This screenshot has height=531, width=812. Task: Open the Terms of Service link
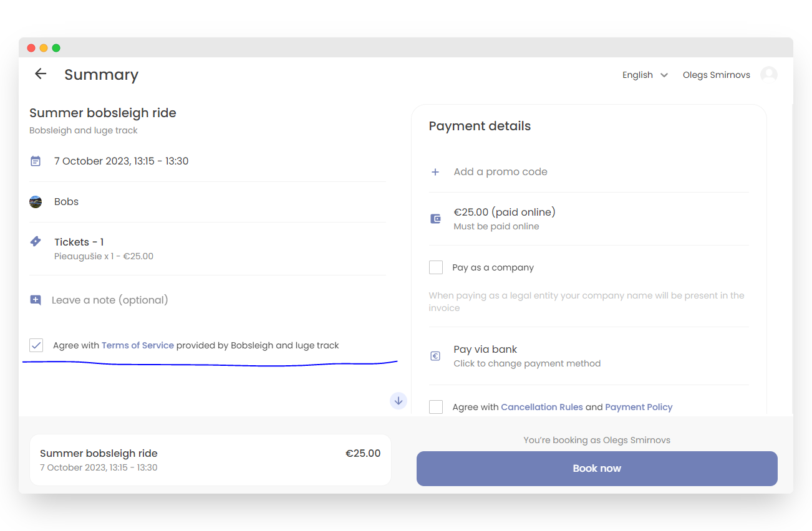[x=137, y=345]
